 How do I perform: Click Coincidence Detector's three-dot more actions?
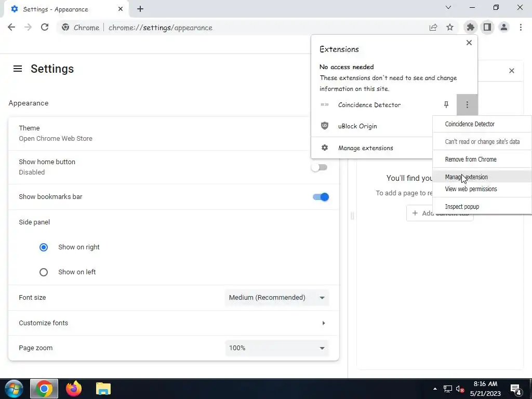(467, 105)
